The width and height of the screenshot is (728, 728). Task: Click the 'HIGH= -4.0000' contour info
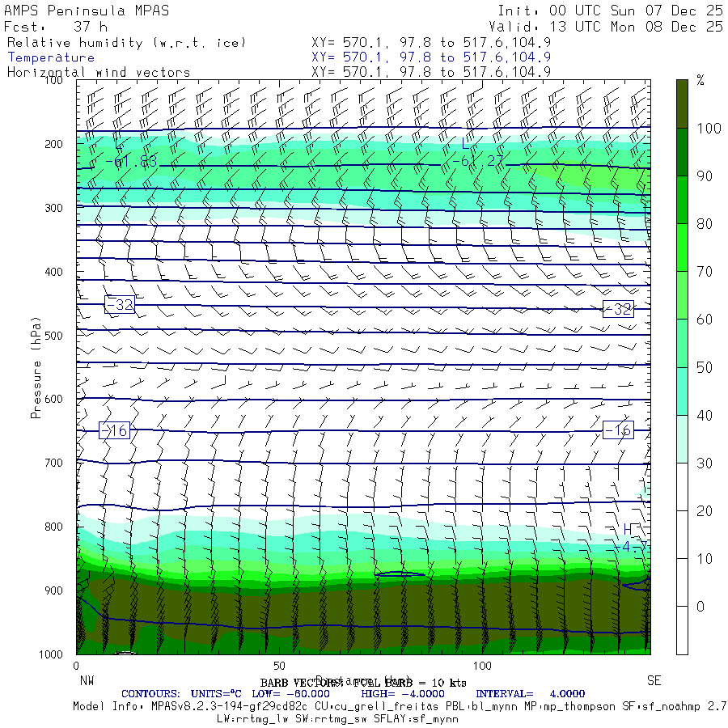(403, 694)
